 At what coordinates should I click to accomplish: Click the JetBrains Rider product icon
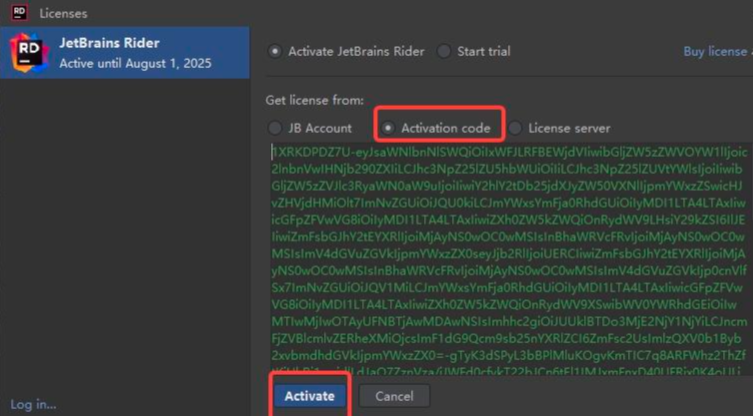29,53
